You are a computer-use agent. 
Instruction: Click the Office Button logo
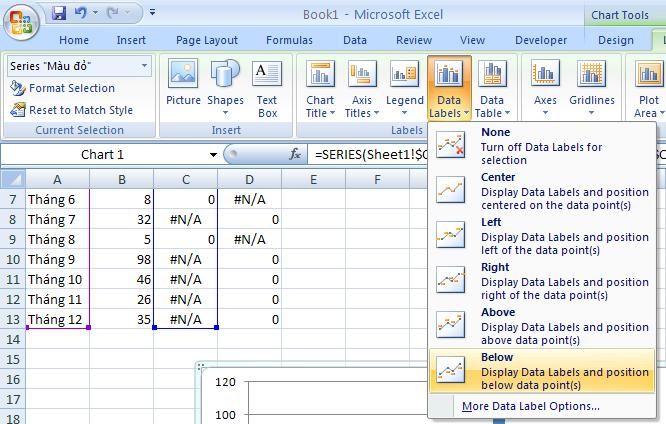(x=22, y=20)
